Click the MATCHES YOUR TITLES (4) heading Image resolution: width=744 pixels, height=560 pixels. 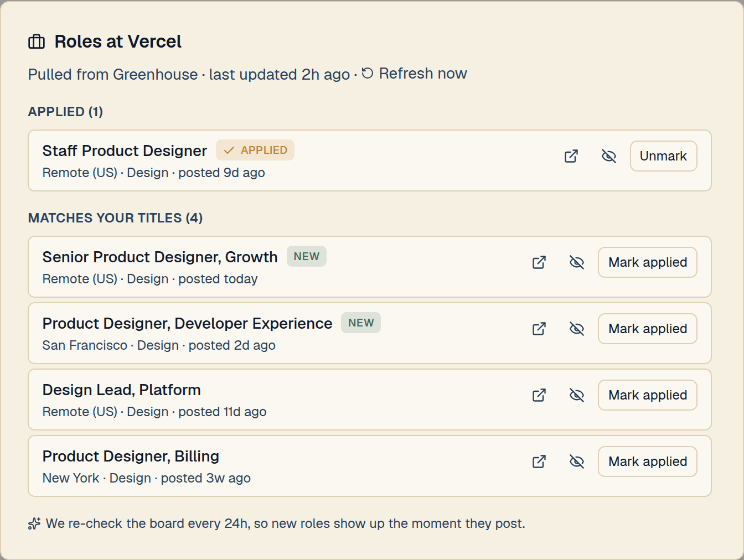(x=115, y=218)
